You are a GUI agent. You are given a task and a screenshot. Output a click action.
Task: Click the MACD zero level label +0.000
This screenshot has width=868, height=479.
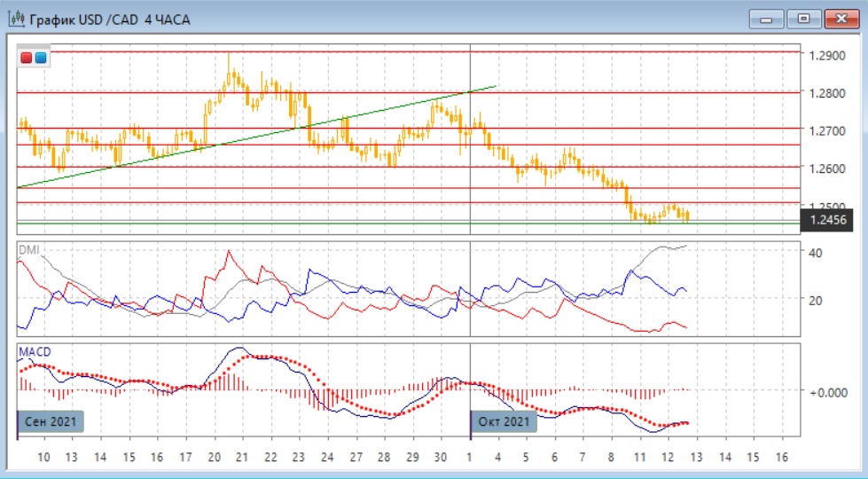829,391
